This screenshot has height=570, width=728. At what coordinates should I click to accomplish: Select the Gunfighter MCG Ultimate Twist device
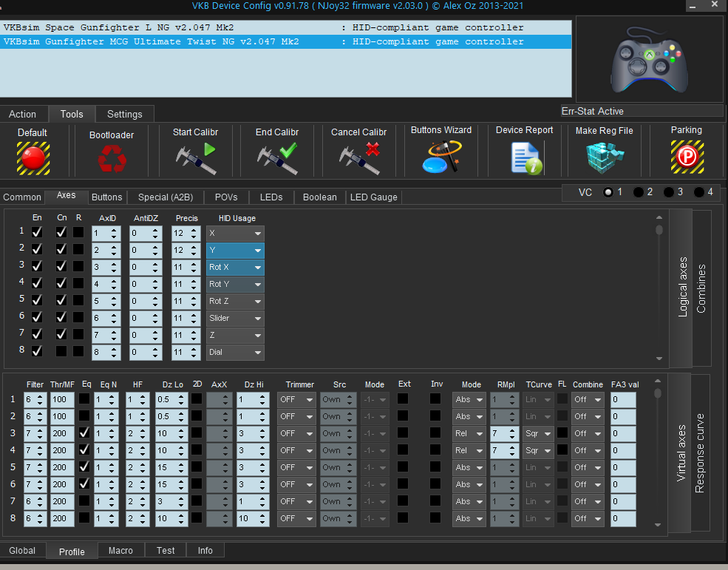285,42
